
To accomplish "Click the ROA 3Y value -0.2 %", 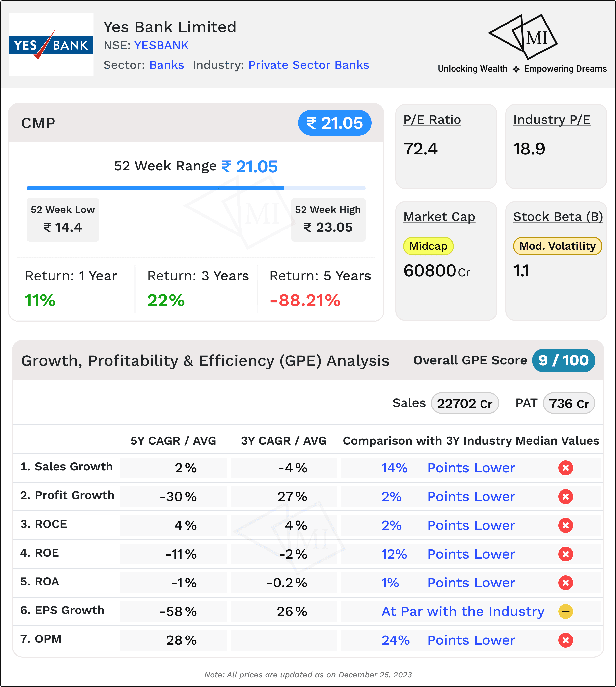I will coord(287,583).
